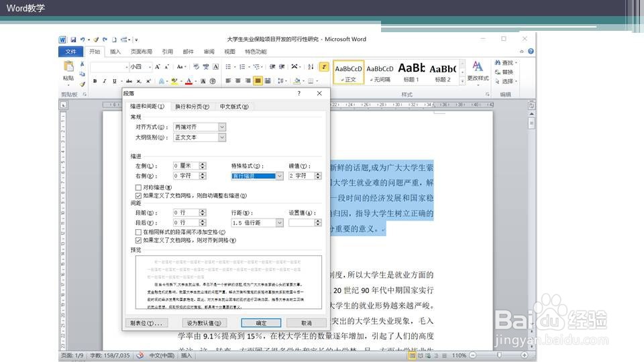
Task: Open the 文件 File tab
Action: pos(70,52)
